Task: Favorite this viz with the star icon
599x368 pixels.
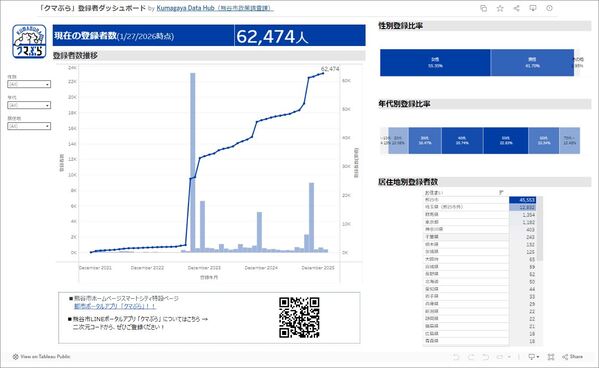Action: click(500, 8)
